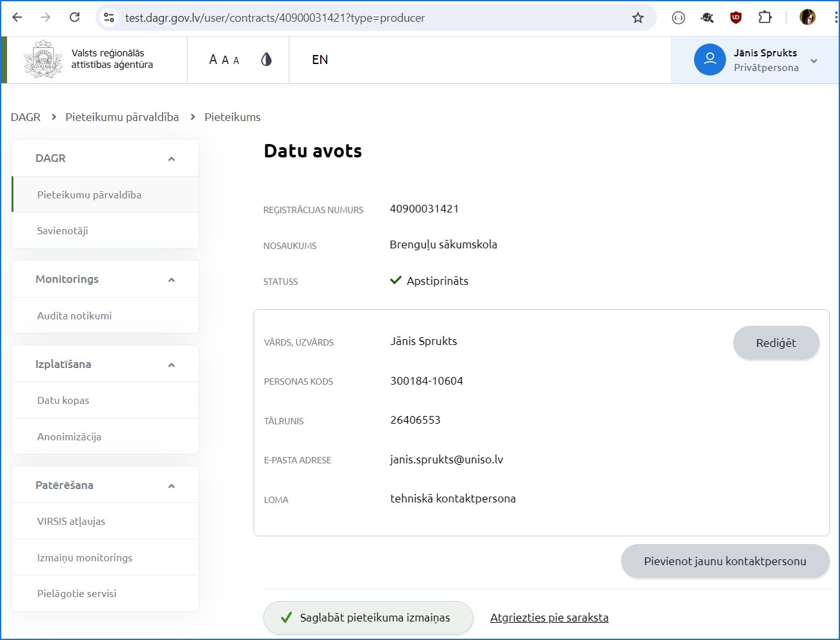
Task: Collapse the Patērēšana sidebar section
Action: 171,486
